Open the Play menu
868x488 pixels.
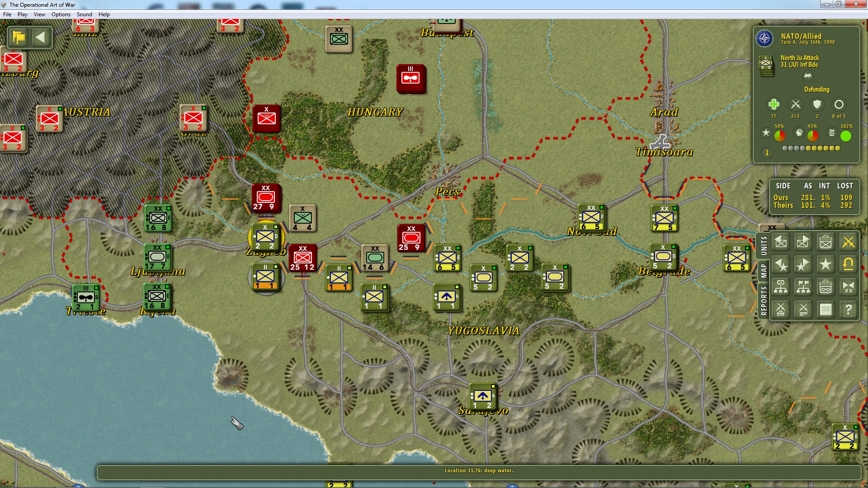[23, 14]
